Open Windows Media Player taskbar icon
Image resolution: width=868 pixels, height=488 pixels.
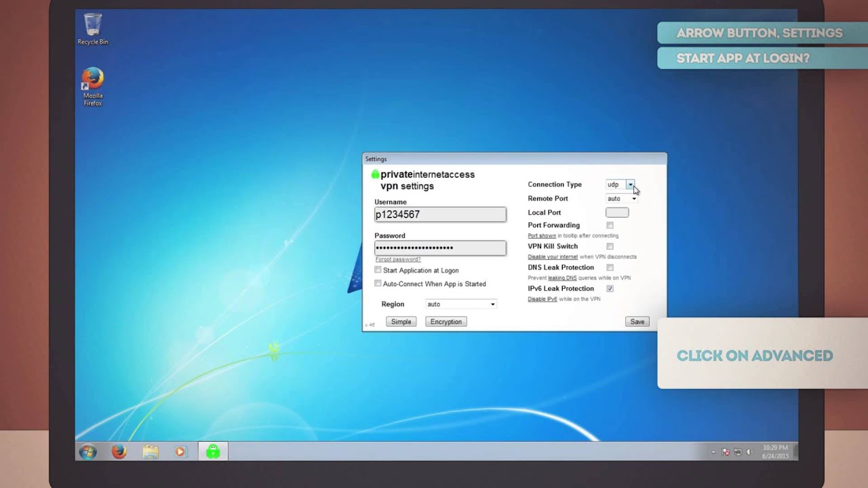pos(180,451)
